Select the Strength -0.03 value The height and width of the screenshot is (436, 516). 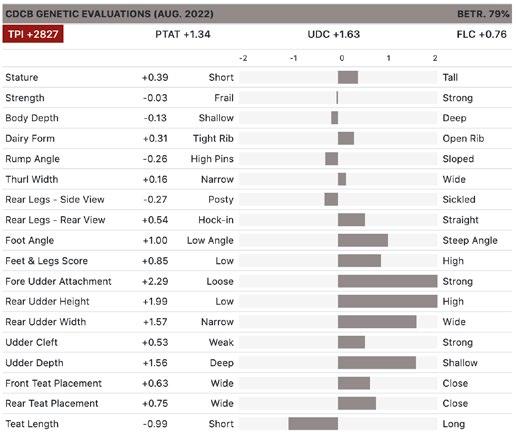point(155,98)
